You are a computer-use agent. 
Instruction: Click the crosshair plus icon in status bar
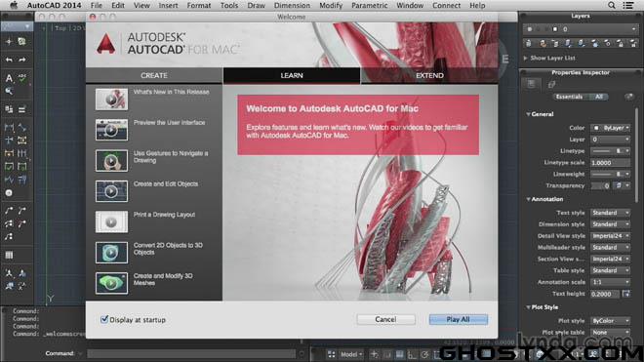(374, 354)
